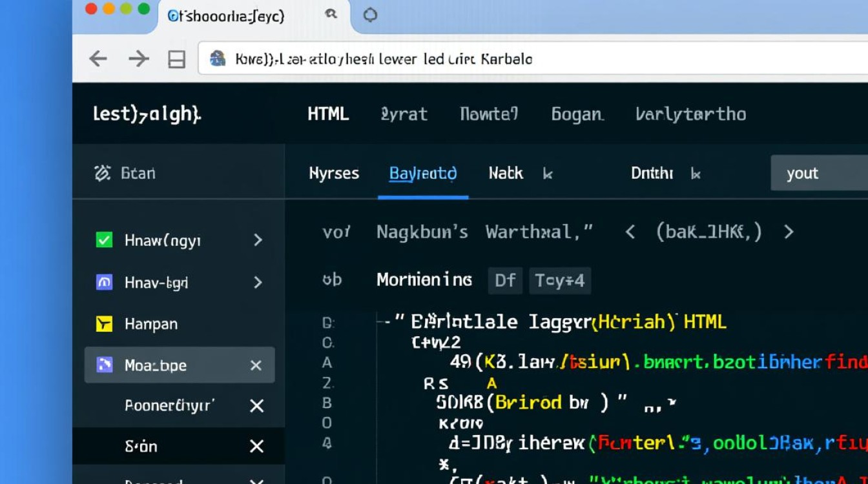Click the 'Df' badge button
Screen dimensions: 868x484
pyautogui.click(x=505, y=280)
